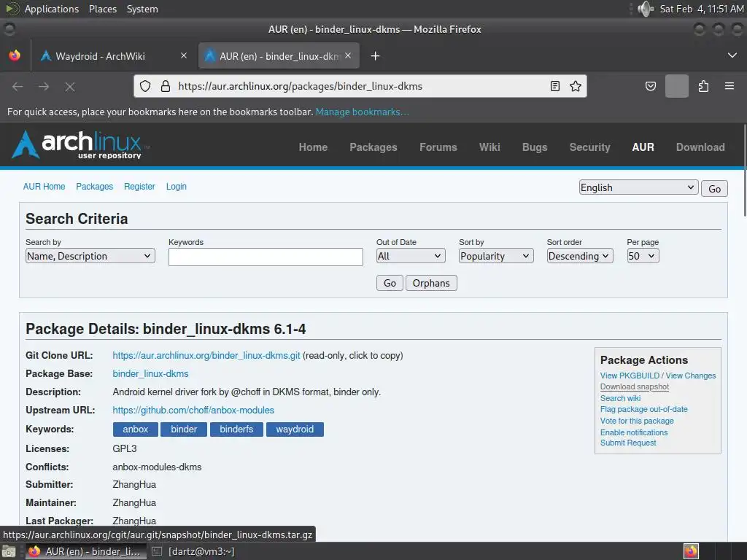Go forward with the forward arrow
The height and width of the screenshot is (560, 747).
click(x=44, y=86)
